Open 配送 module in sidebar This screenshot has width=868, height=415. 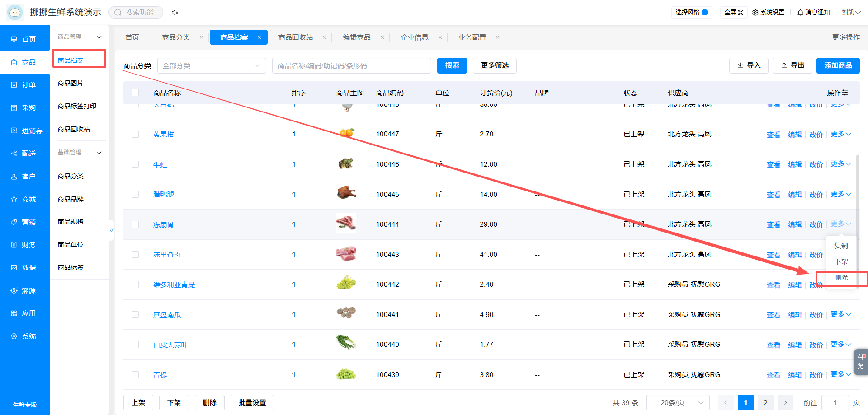click(24, 153)
